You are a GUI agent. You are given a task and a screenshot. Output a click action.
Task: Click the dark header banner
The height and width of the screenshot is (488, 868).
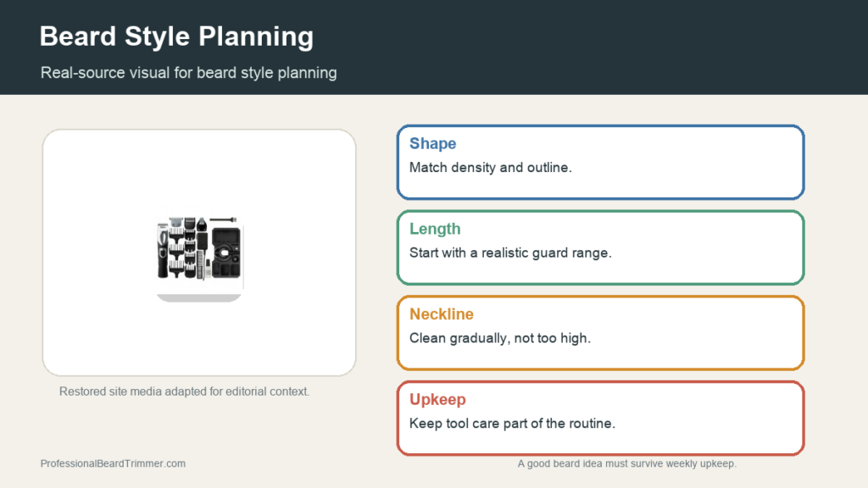click(434, 47)
